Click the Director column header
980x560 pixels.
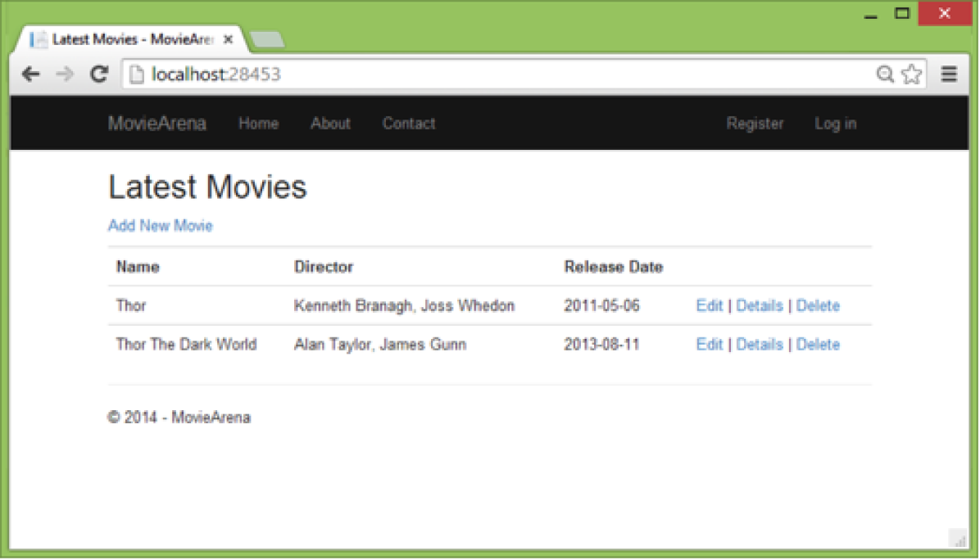tap(323, 267)
